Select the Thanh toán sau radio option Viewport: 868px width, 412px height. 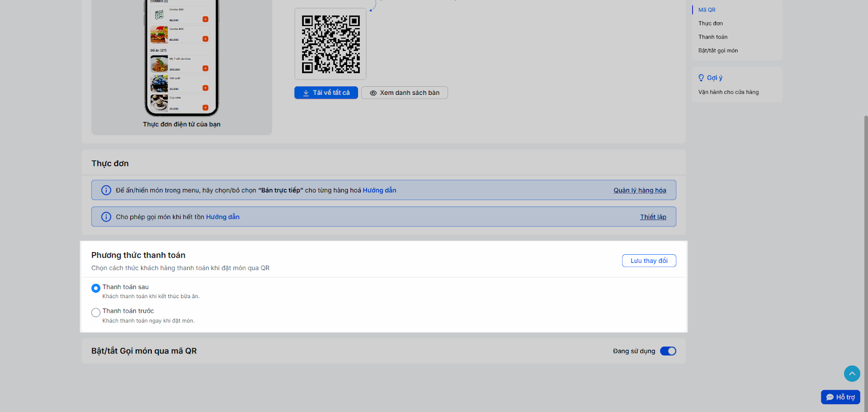click(96, 288)
